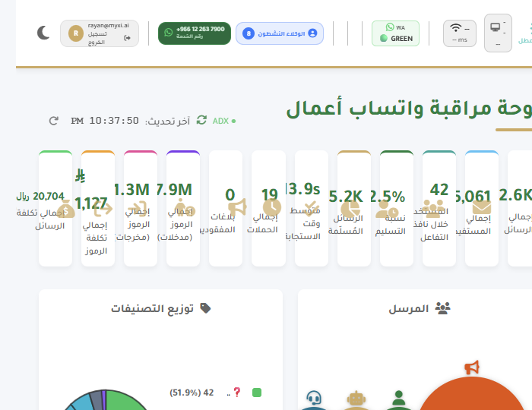This screenshot has width=532, height=410.
Task: Click the WA GREEN status badge
Action: pos(395,33)
